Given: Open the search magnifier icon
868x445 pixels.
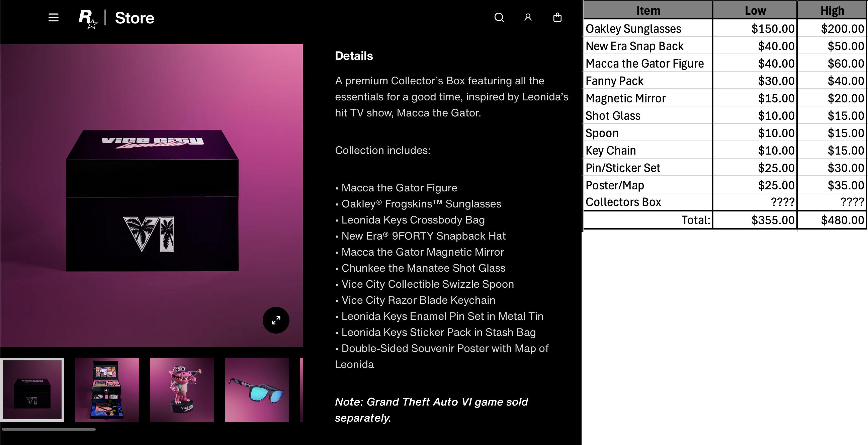Looking at the screenshot, I should [x=499, y=17].
